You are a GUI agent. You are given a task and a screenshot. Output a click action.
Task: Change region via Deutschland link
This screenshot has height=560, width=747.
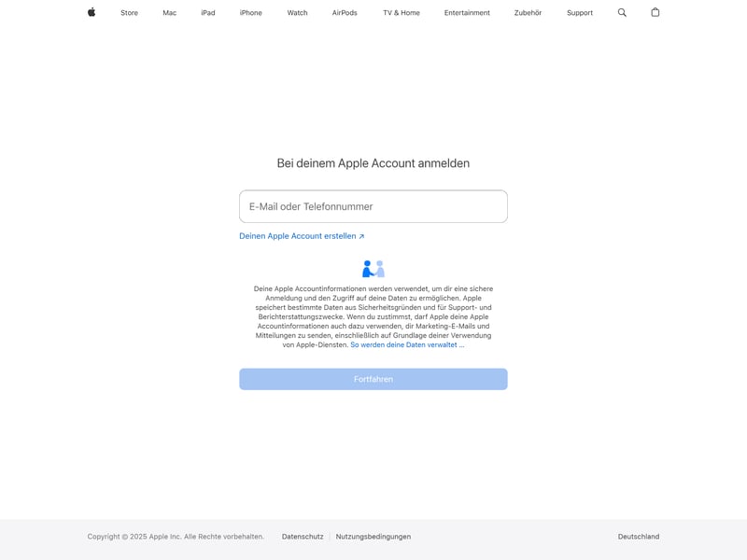pos(639,536)
